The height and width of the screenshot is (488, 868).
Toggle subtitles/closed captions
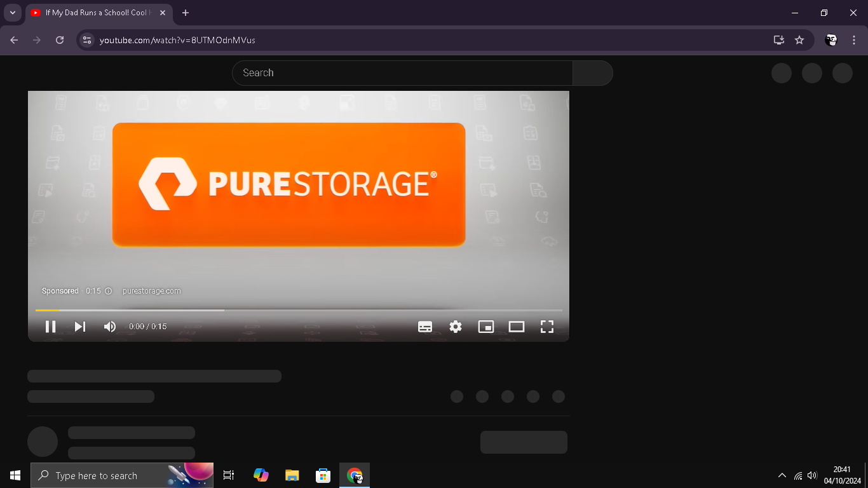(x=425, y=327)
